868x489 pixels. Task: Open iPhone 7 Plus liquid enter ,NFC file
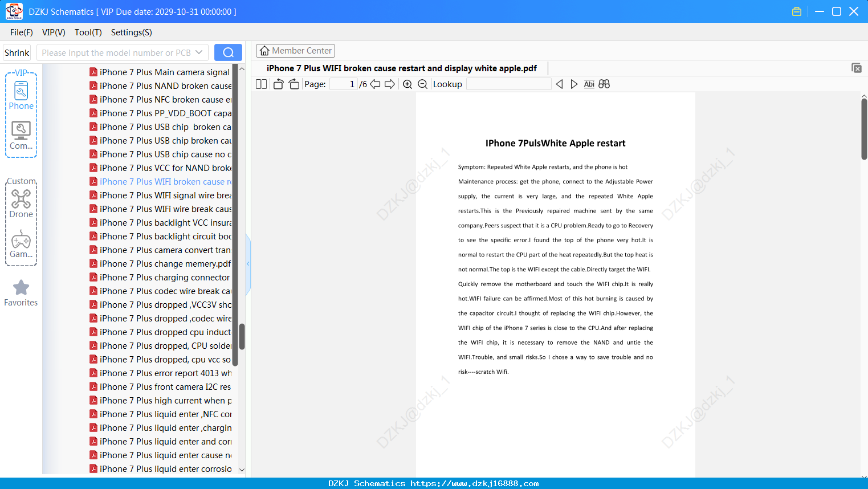(161, 414)
